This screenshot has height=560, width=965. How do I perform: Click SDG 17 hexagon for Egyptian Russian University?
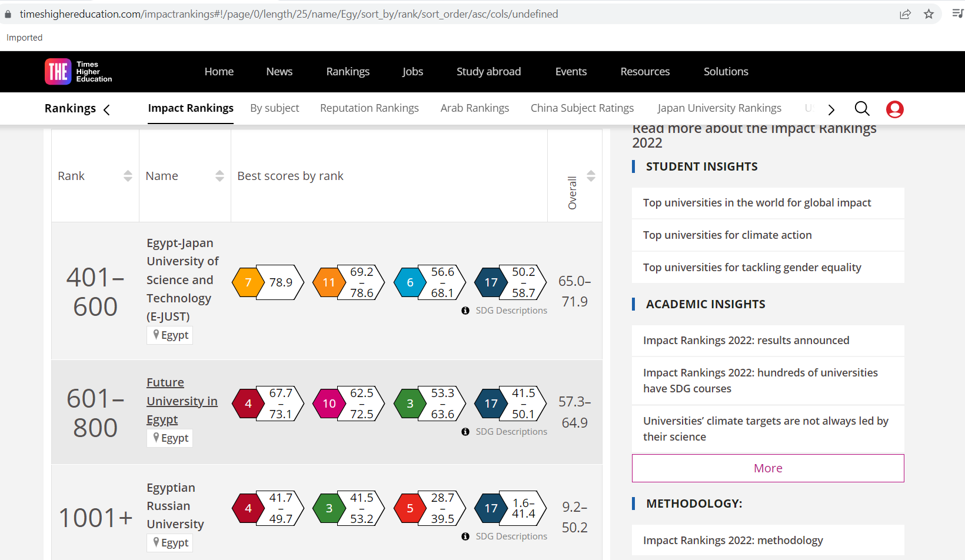(x=491, y=508)
